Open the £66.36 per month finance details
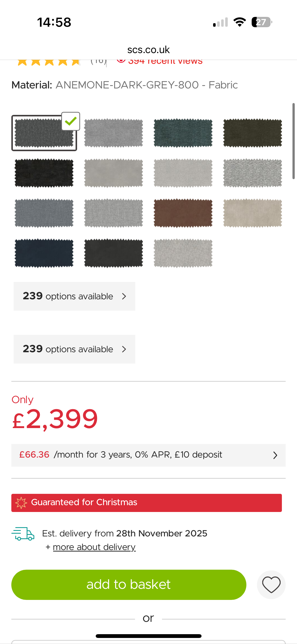The height and width of the screenshot is (644, 297). click(148, 455)
